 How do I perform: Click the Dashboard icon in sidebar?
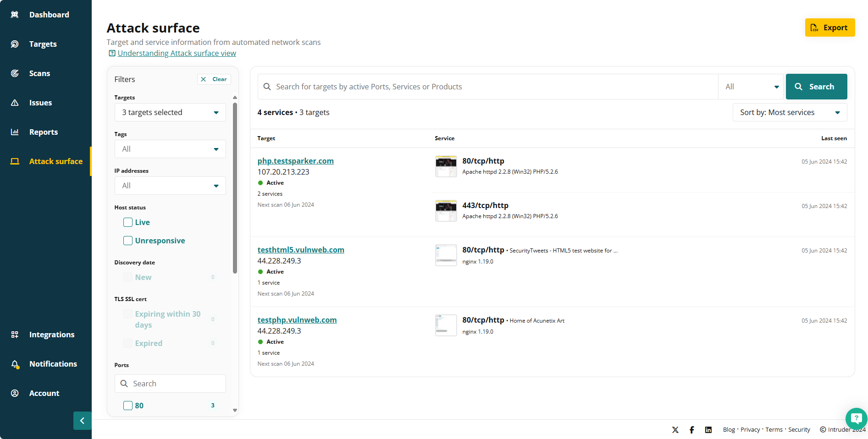[x=15, y=15]
